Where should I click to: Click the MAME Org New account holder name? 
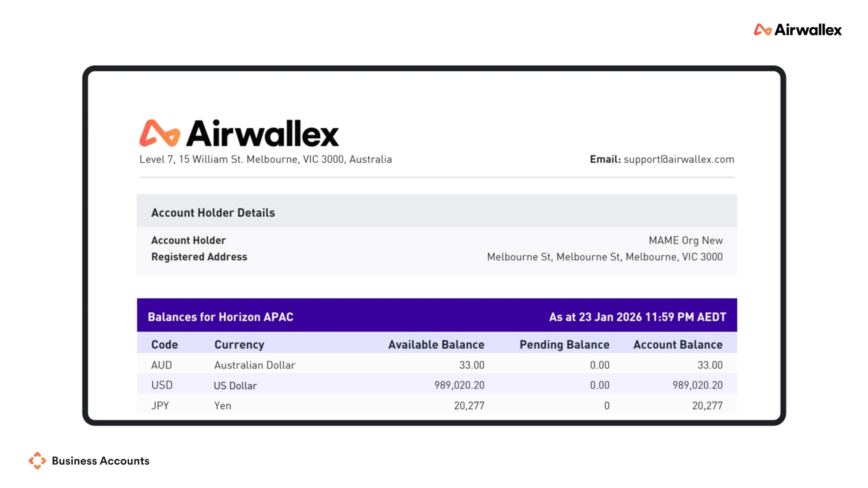coord(685,240)
